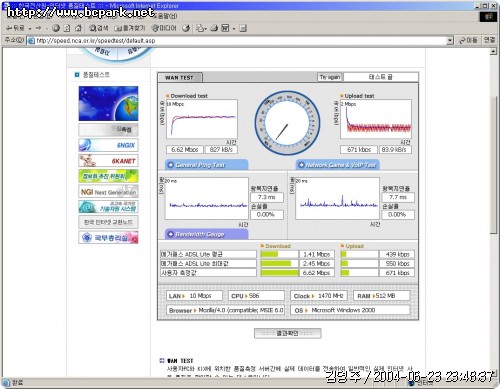Go to the home page icon
Image resolution: width=500 pixels, height=389 pixels.
78,28
